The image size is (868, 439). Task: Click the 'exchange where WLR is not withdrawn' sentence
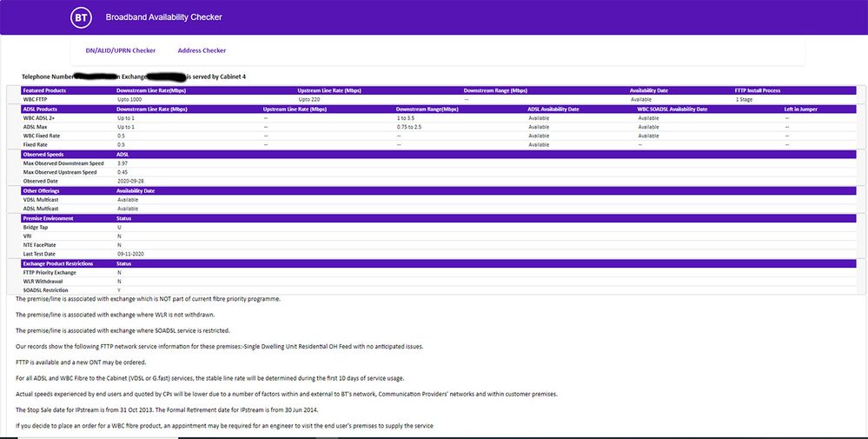point(116,315)
